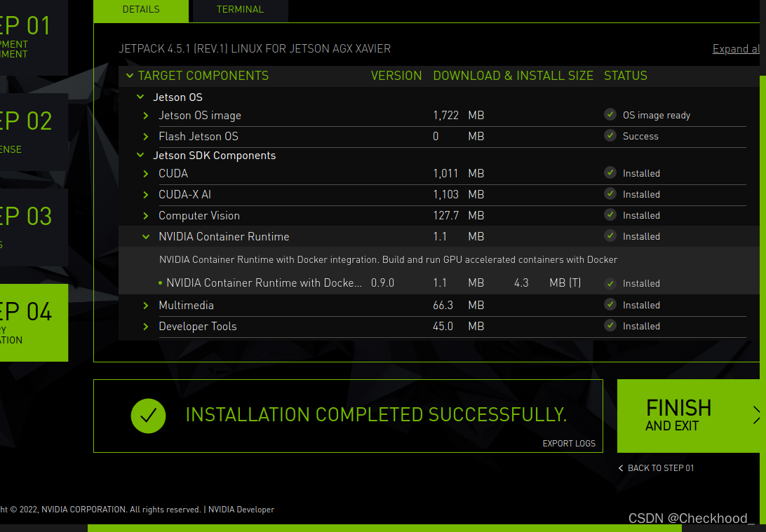This screenshot has width=766, height=532.
Task: Click the STATUS column header
Action: 625,76
